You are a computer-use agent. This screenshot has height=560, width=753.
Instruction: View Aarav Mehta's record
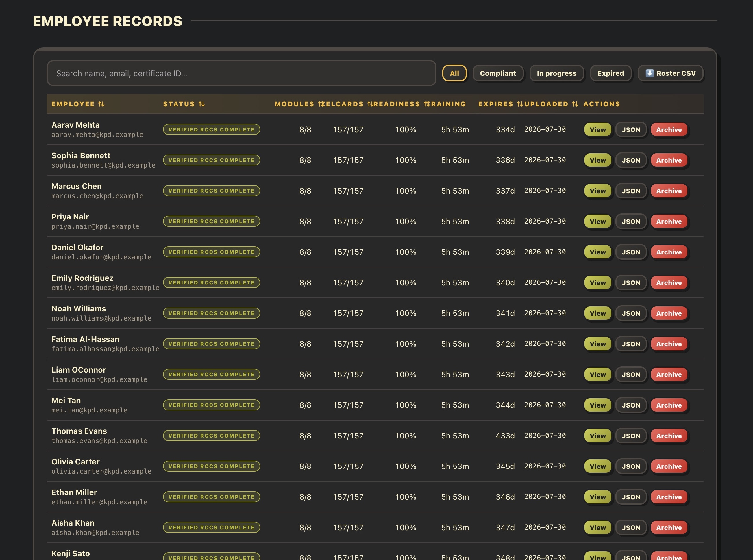tap(598, 129)
